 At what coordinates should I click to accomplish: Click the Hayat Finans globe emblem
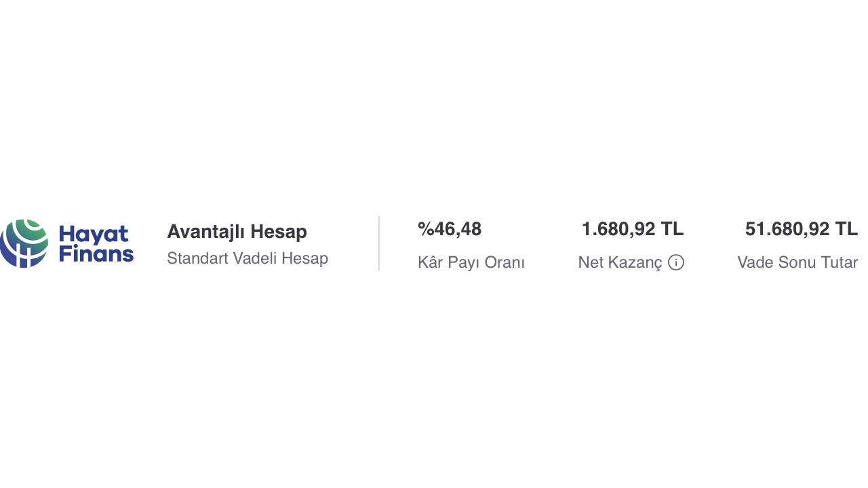(x=24, y=243)
